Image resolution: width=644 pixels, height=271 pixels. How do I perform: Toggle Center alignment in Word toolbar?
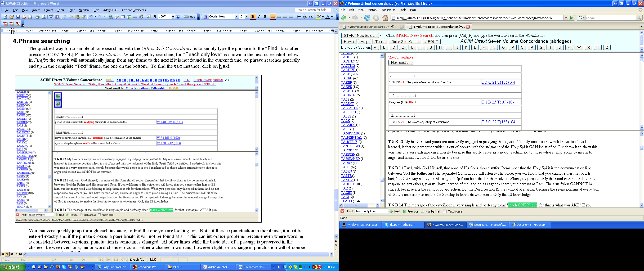pos(279,17)
